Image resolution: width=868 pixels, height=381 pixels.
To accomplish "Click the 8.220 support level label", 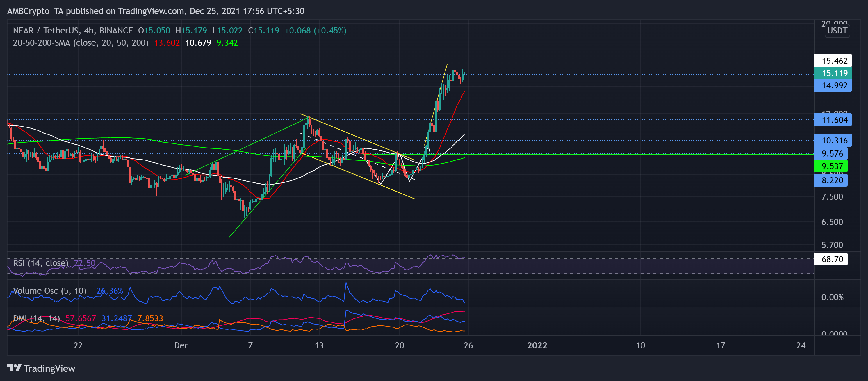I will point(833,180).
